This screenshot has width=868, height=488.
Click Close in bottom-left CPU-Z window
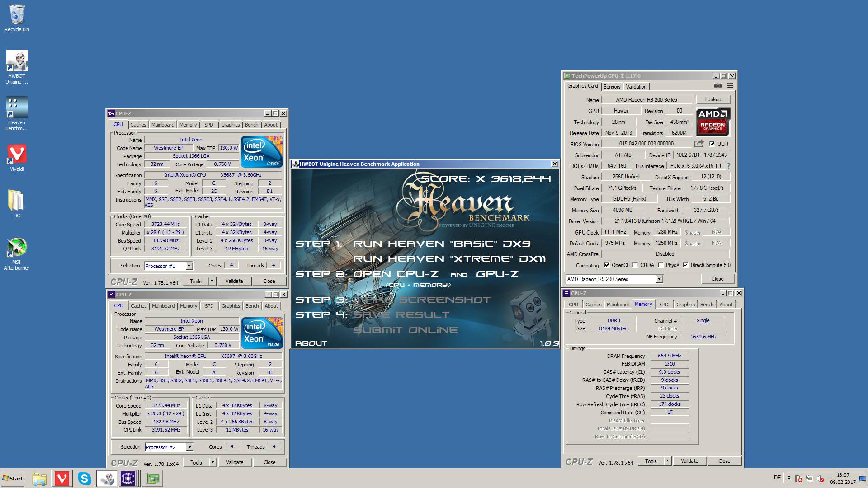tap(269, 462)
